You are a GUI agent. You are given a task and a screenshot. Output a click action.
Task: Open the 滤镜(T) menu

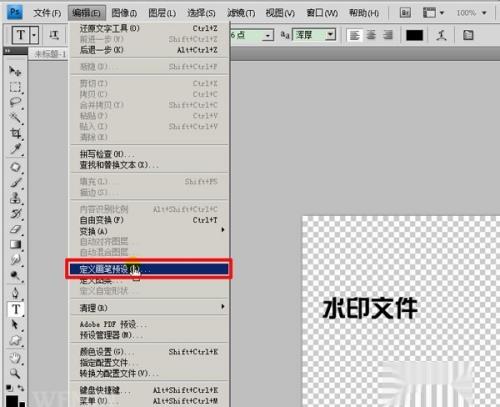[x=241, y=13]
